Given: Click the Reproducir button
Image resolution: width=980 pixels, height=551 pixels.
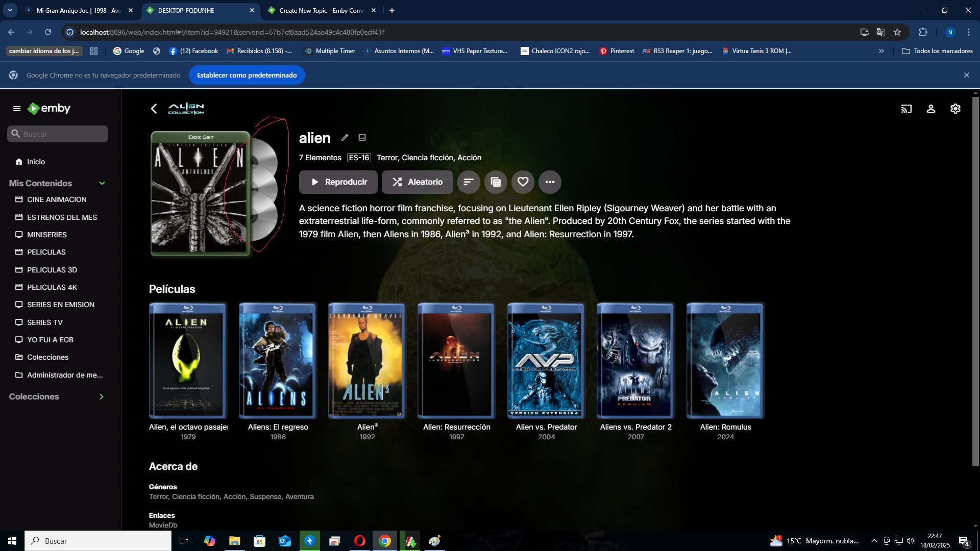Looking at the screenshot, I should 338,182.
